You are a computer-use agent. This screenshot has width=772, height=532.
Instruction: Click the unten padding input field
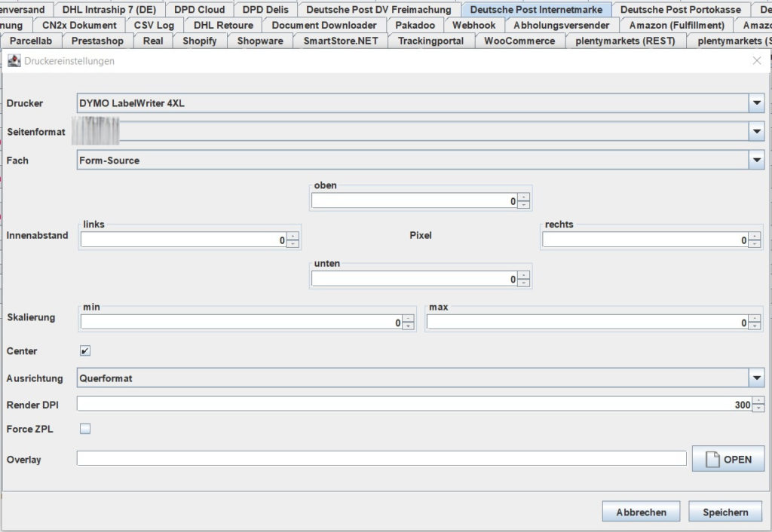(x=415, y=279)
